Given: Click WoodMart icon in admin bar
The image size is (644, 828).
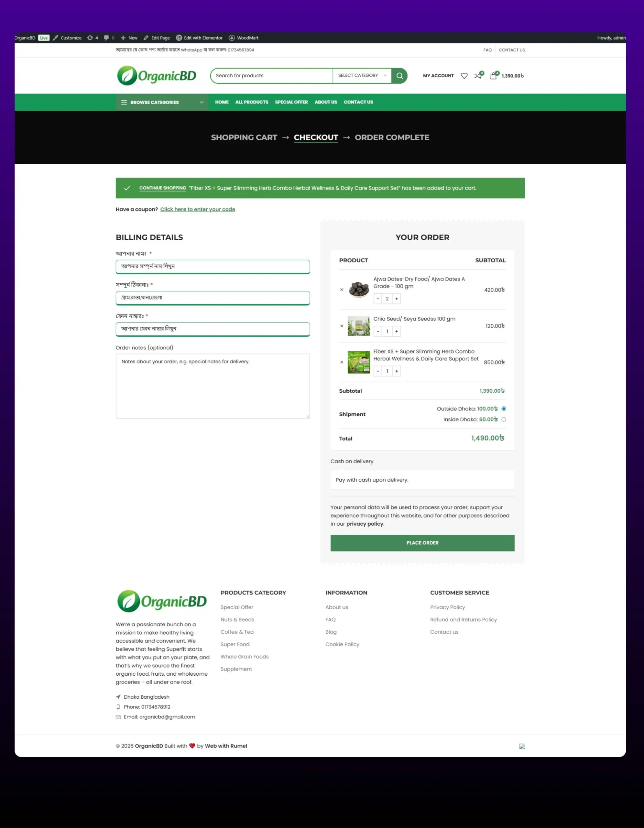Looking at the screenshot, I should (232, 38).
